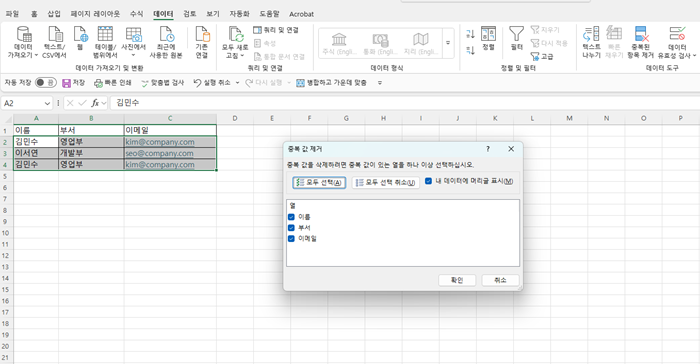Open the Name Box dropdown arrow
700x364 pixels.
pos(47,103)
